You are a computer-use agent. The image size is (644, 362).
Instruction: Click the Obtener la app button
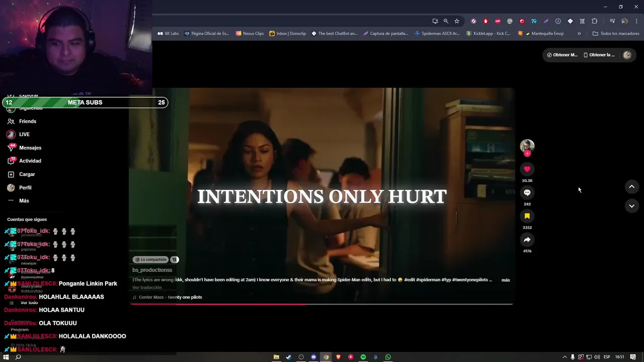pos(599,55)
